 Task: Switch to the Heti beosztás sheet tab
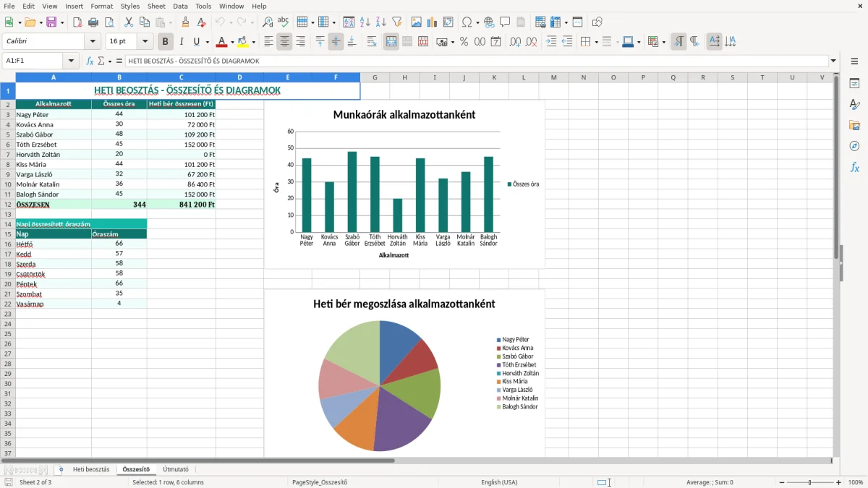(91, 469)
